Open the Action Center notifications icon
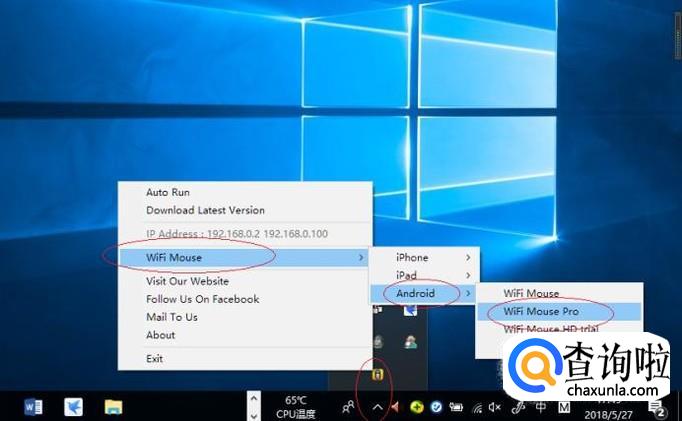This screenshot has height=421, width=682. [657, 409]
